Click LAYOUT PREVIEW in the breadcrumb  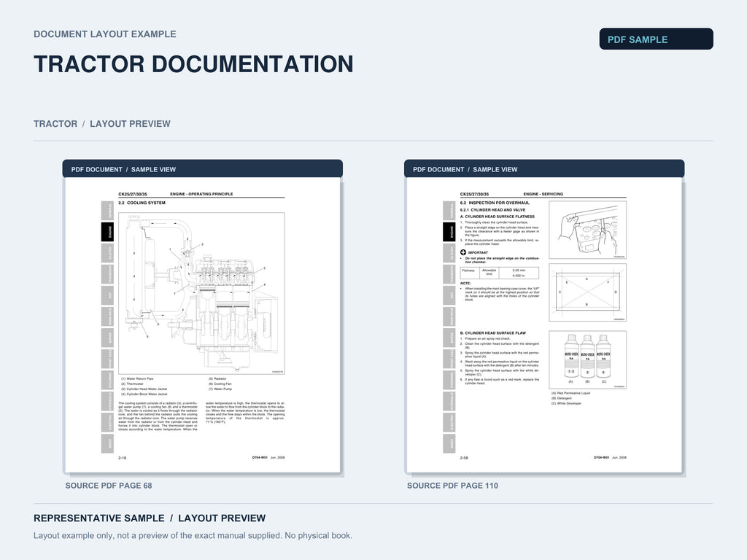tap(130, 124)
